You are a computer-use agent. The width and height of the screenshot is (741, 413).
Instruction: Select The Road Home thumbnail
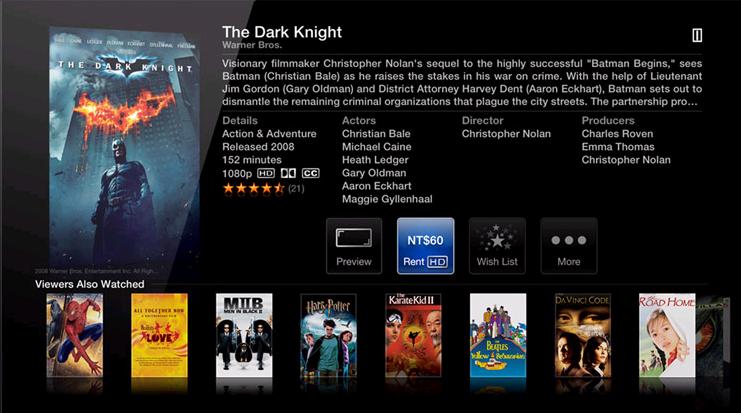tap(667, 335)
